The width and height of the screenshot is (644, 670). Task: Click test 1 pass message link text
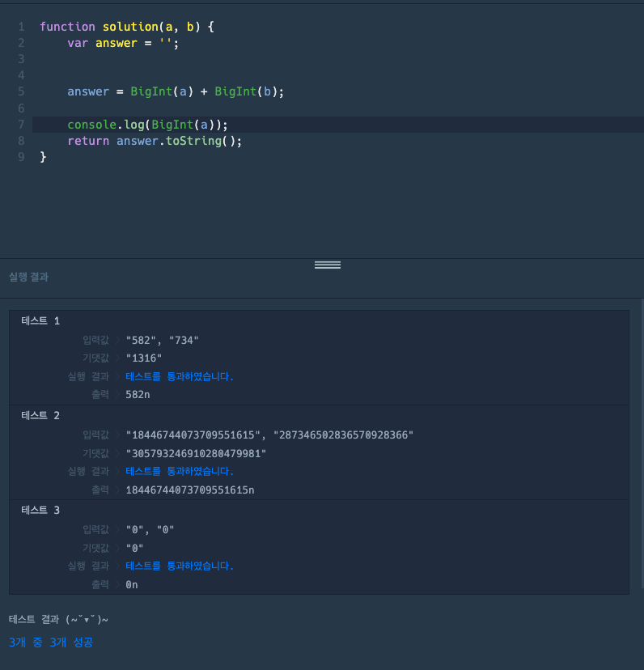point(180,376)
